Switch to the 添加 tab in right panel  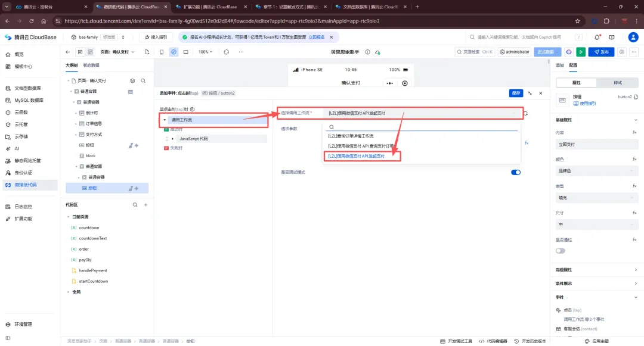point(560,65)
